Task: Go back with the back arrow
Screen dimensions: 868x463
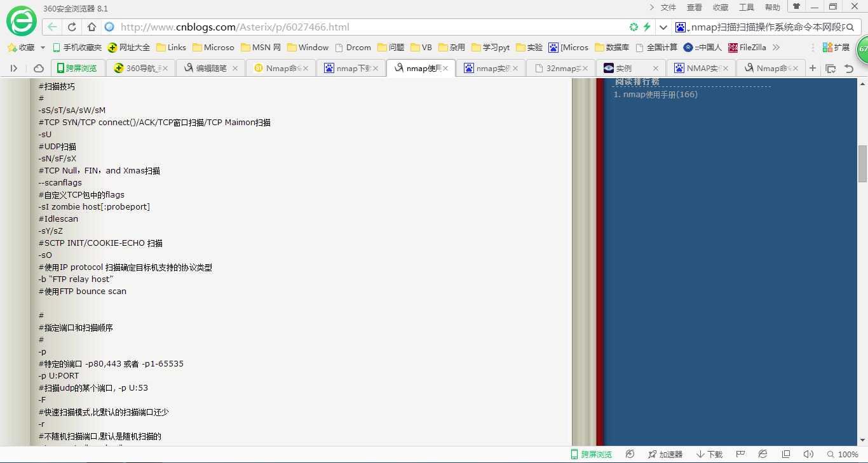Action: (x=52, y=27)
